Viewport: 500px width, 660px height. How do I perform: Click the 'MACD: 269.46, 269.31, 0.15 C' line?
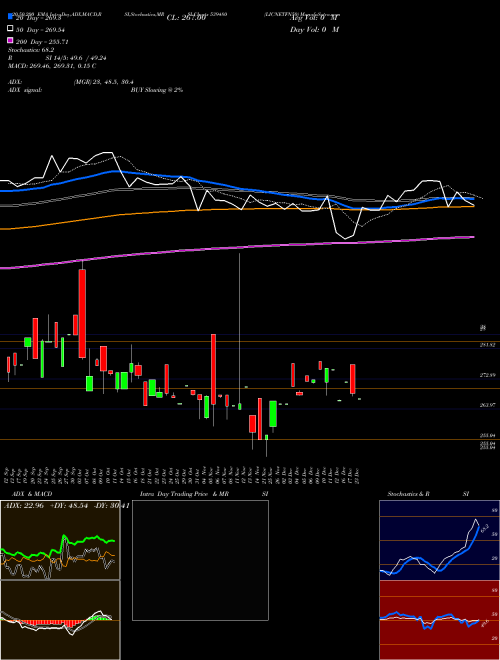52,66
